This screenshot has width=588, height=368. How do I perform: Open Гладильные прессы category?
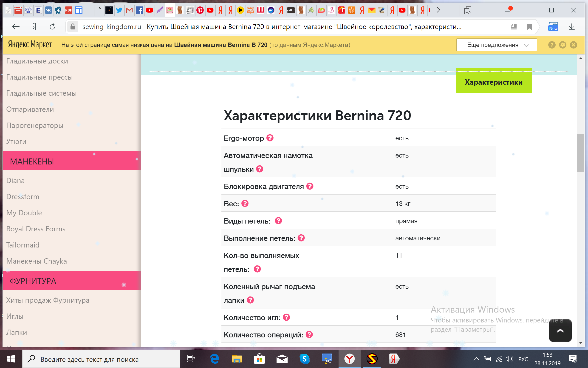(40, 77)
